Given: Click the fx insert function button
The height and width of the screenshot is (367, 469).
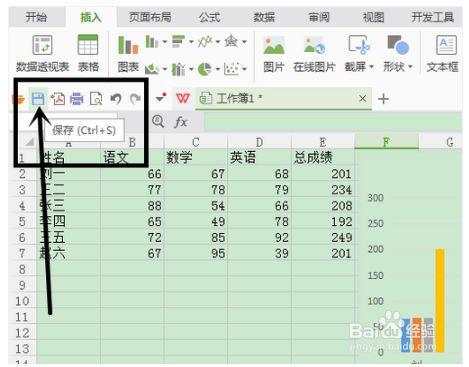Looking at the screenshot, I should click(180, 122).
